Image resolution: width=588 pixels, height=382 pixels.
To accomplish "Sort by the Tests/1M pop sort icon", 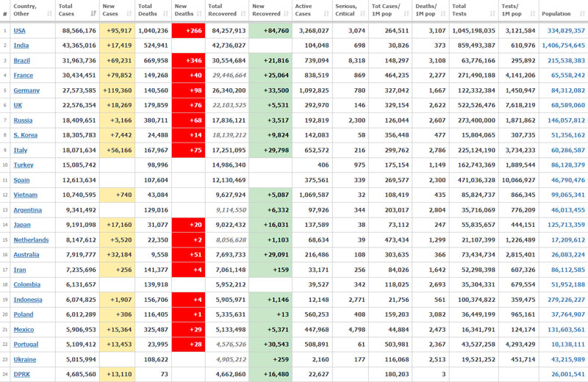I will tap(533, 14).
